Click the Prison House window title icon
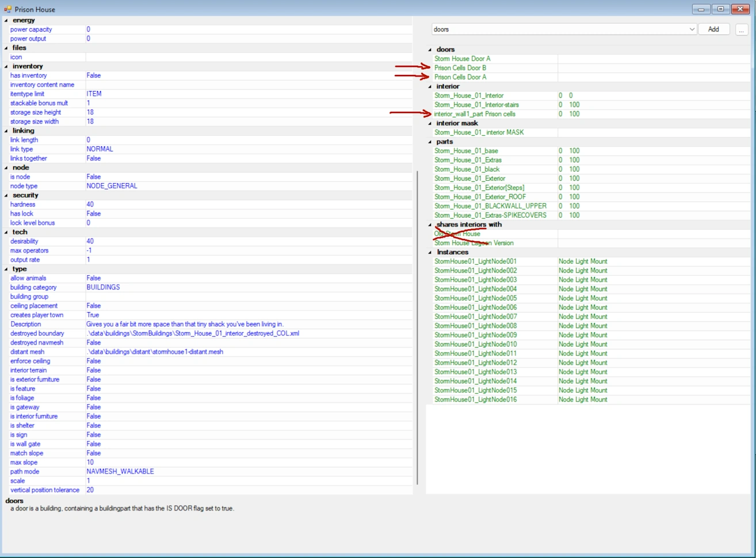Screen dimensions: 756x558 tap(7, 9)
